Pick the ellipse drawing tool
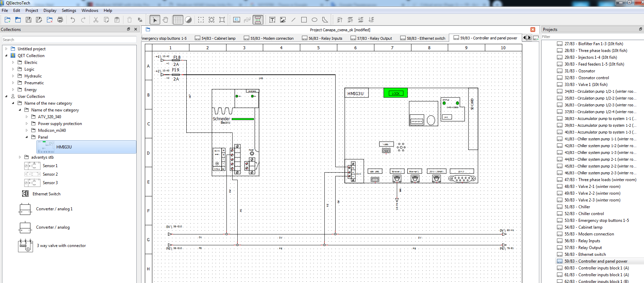The width and height of the screenshot is (644, 283). (x=315, y=20)
